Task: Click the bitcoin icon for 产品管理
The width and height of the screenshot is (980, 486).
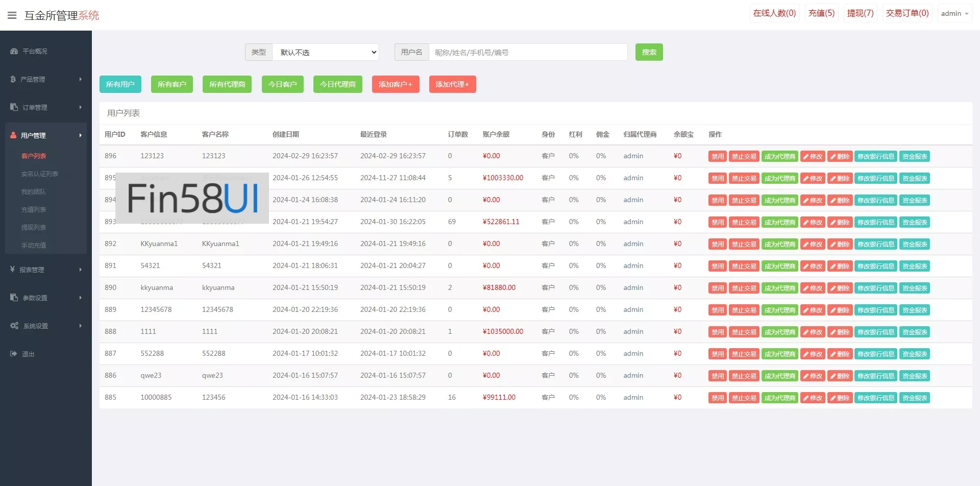Action: [13, 79]
